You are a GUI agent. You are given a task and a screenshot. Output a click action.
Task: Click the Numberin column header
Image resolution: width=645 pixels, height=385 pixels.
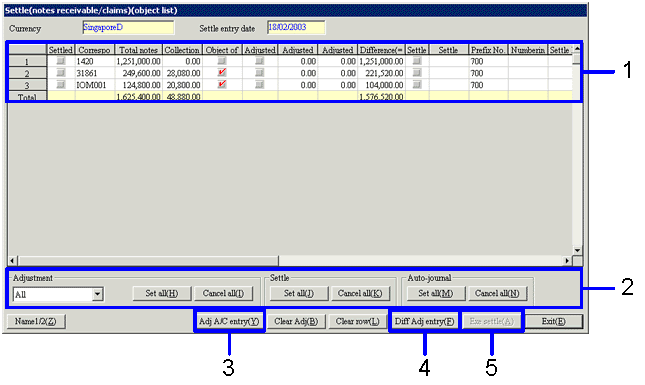528,50
